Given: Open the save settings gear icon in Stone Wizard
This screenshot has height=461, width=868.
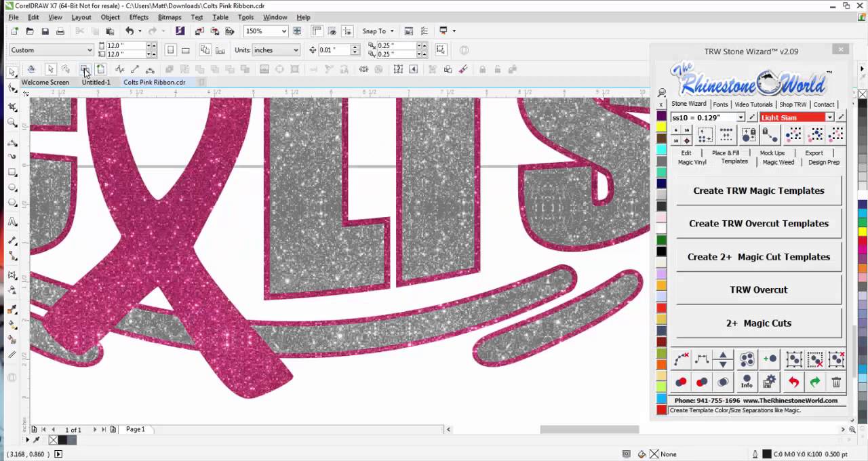Looking at the screenshot, I should click(x=769, y=382).
